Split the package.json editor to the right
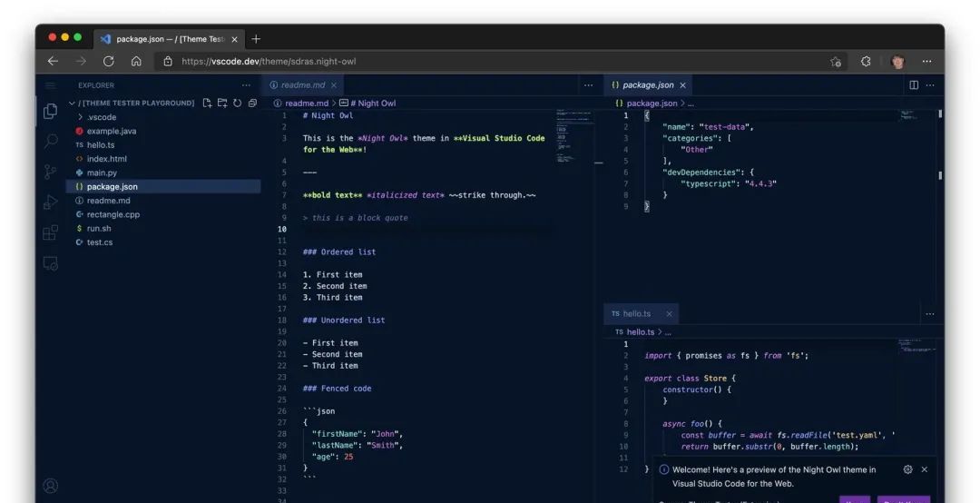 [x=914, y=85]
